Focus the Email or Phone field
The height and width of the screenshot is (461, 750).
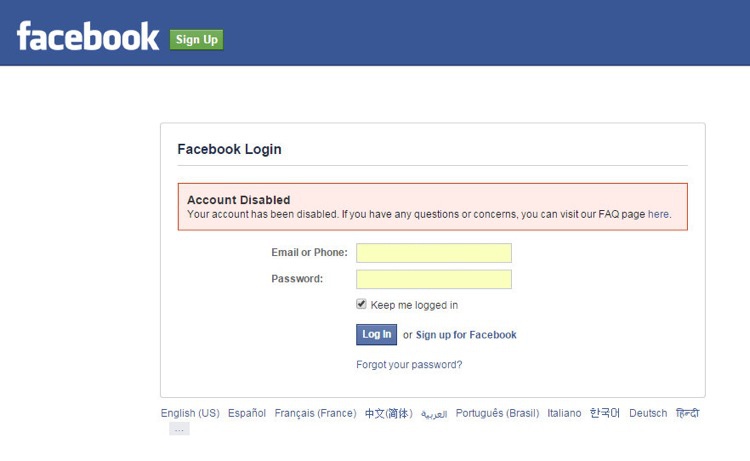pyautogui.click(x=433, y=253)
